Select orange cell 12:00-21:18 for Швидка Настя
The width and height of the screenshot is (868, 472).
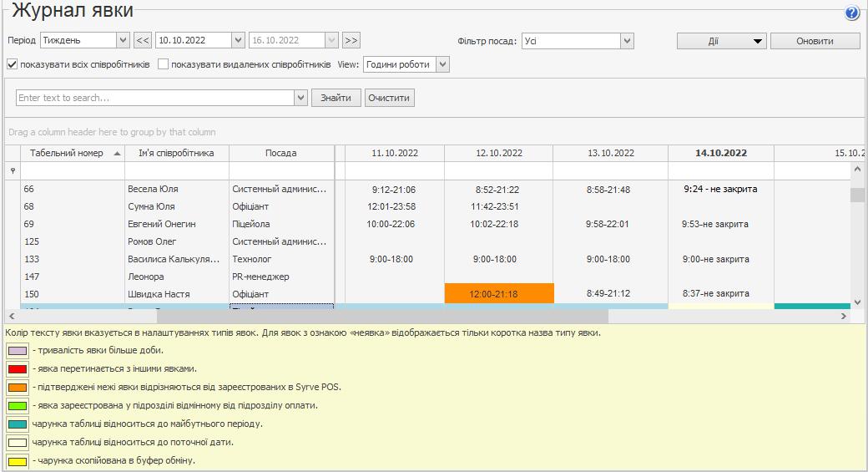[499, 294]
